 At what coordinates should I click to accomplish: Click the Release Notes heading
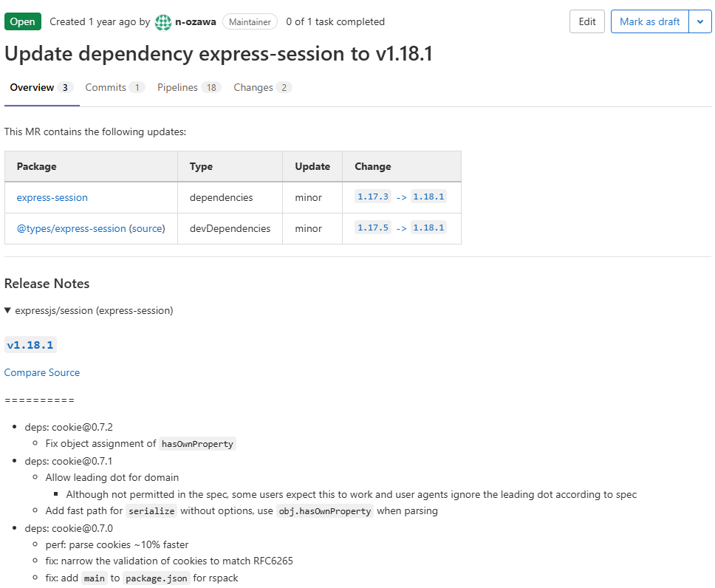(x=47, y=284)
